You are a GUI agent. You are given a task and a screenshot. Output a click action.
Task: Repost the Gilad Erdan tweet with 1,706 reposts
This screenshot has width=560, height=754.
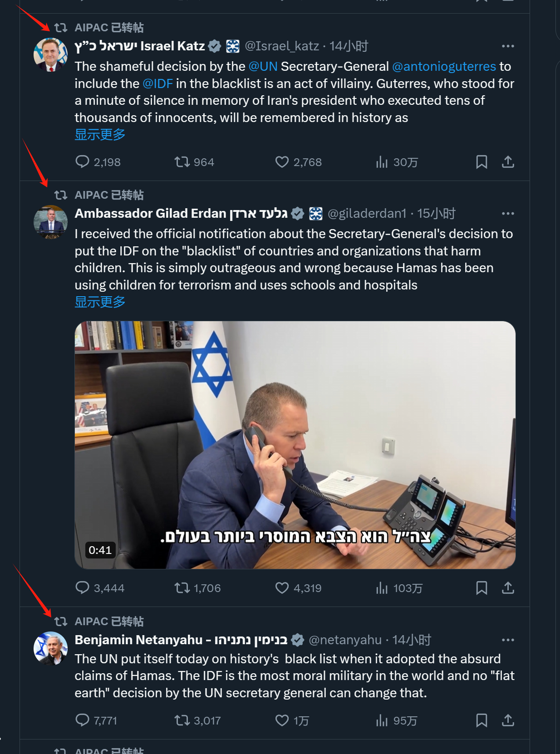(x=182, y=588)
